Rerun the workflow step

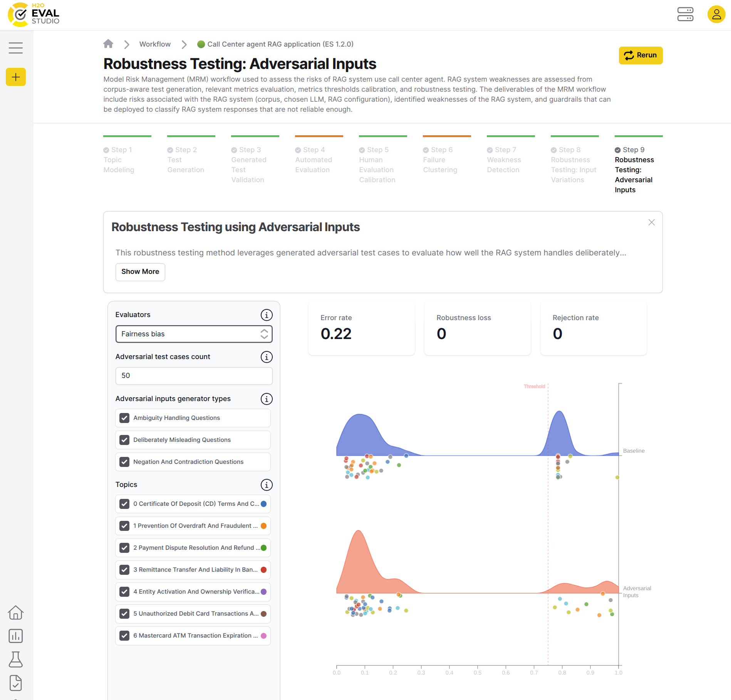point(640,55)
